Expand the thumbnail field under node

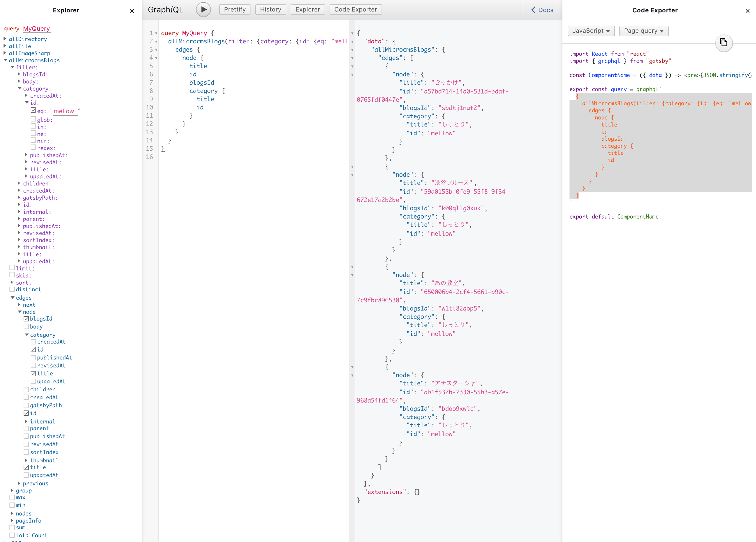pos(26,460)
